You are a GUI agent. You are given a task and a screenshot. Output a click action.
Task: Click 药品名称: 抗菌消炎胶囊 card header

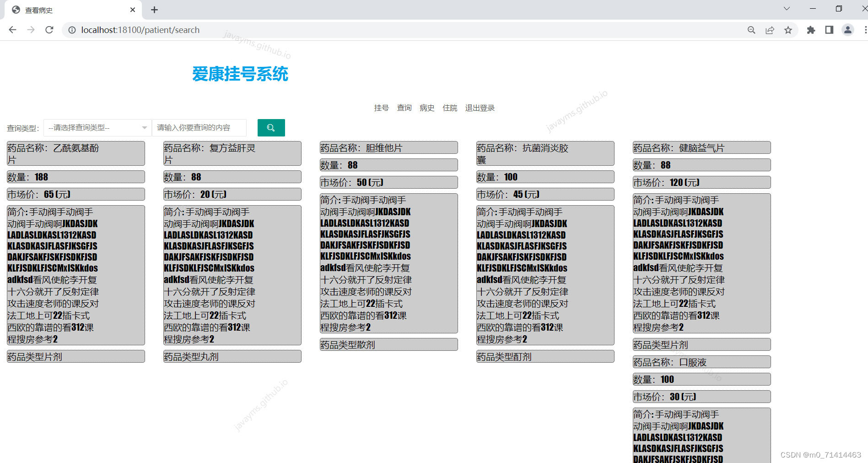coord(545,153)
